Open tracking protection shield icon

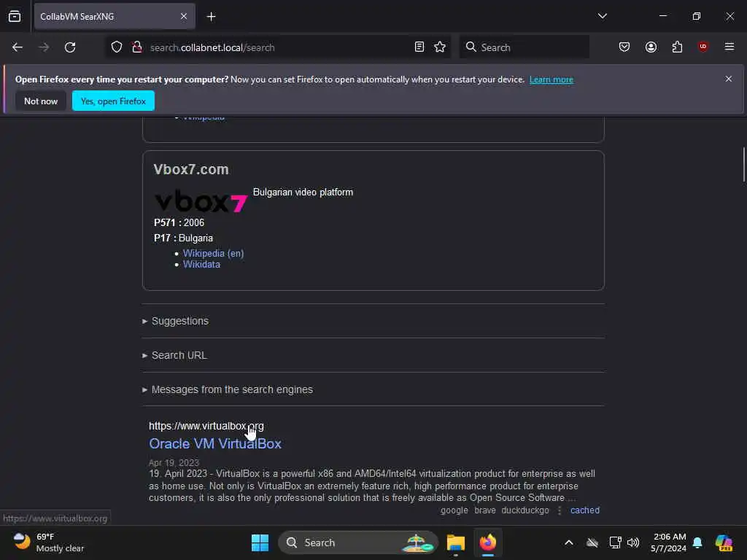[117, 47]
